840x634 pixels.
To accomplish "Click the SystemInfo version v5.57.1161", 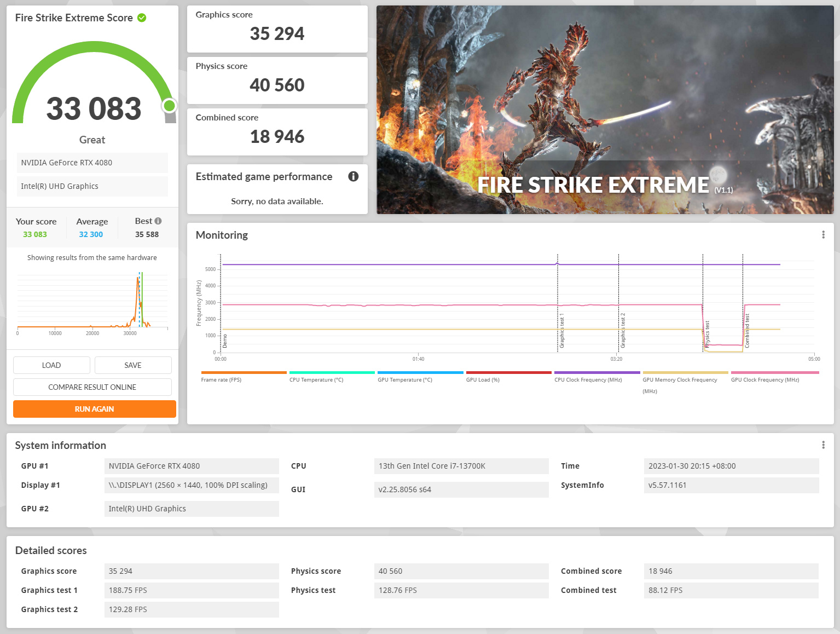I will [x=732, y=485].
